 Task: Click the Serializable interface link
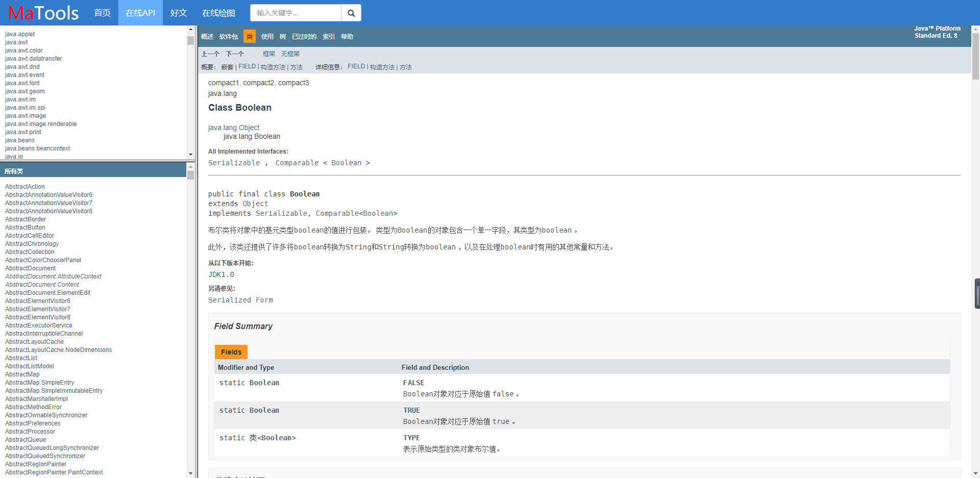[234, 163]
